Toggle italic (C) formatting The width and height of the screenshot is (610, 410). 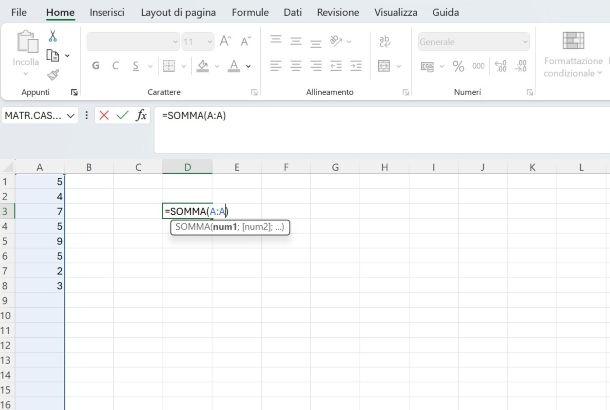coord(116,66)
